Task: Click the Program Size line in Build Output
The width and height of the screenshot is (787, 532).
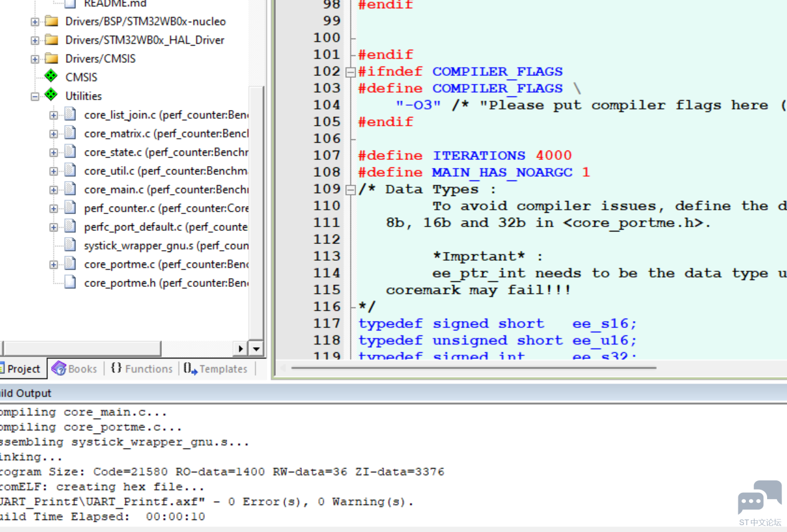Action: (221, 472)
